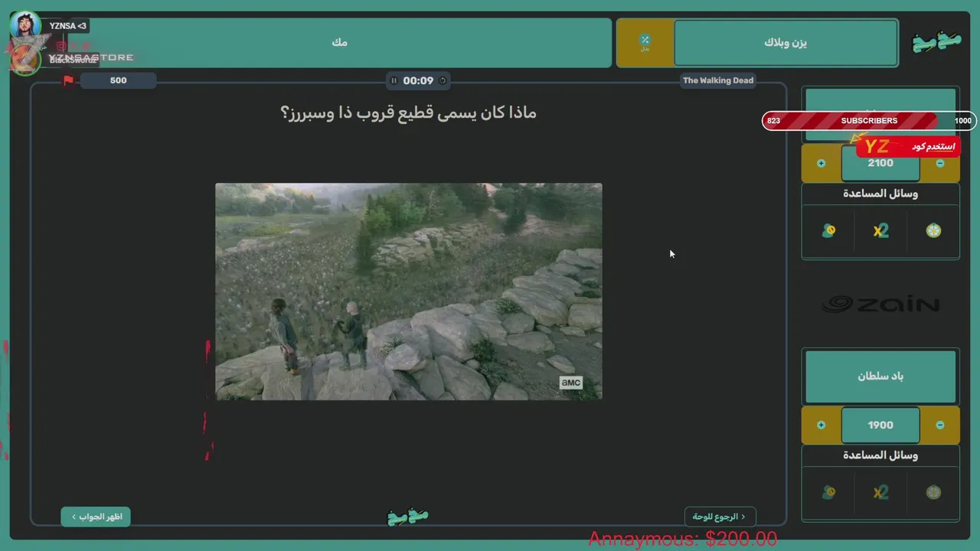The width and height of the screenshot is (980, 551).
Task: Click the 500 points value badge
Action: (118, 80)
